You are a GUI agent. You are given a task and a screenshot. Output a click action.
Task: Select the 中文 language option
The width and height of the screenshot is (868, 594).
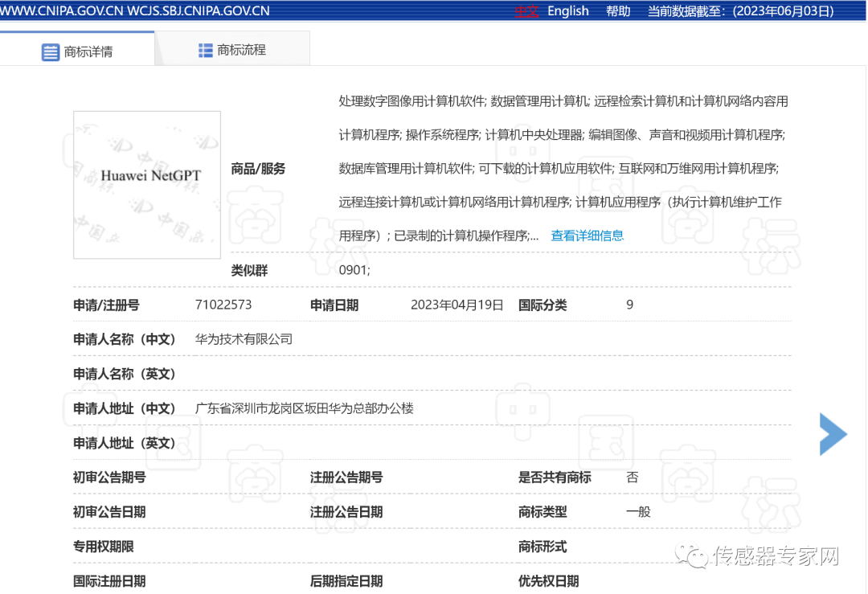(x=527, y=10)
